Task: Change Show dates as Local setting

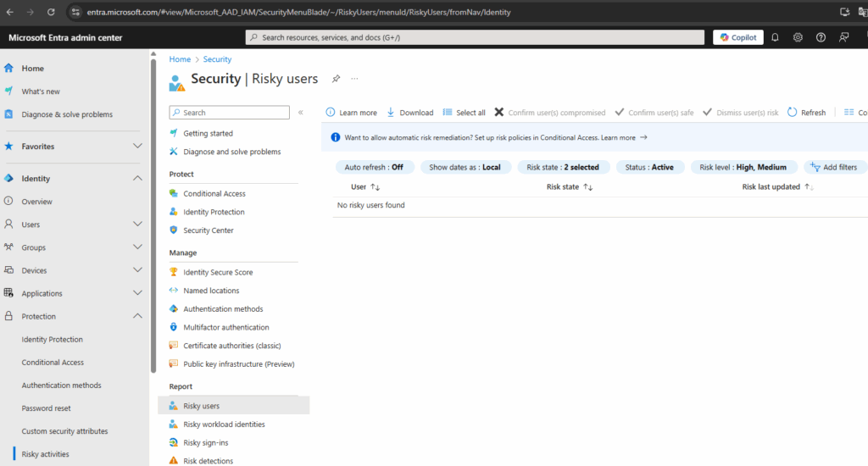Action: click(x=465, y=167)
